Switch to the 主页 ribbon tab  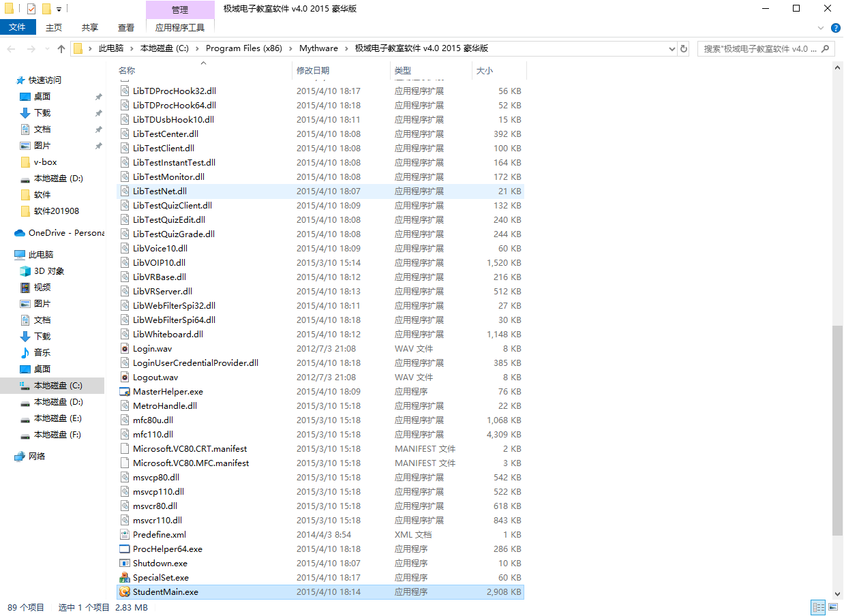[x=54, y=27]
